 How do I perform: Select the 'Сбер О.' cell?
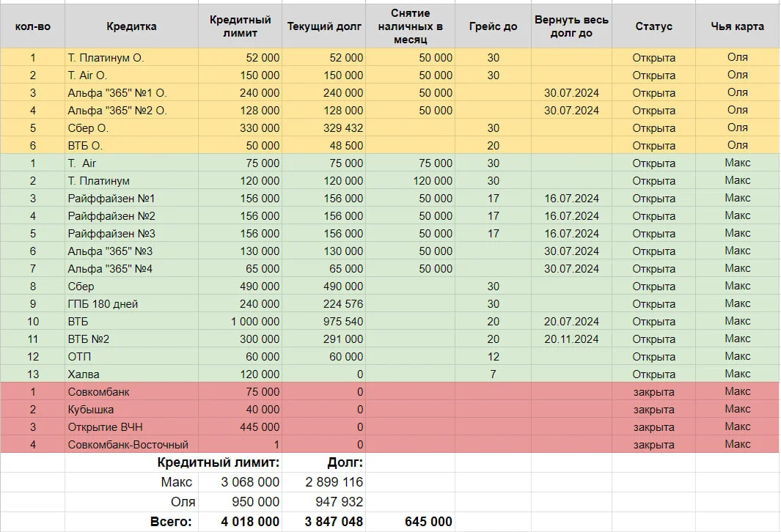[x=131, y=128]
